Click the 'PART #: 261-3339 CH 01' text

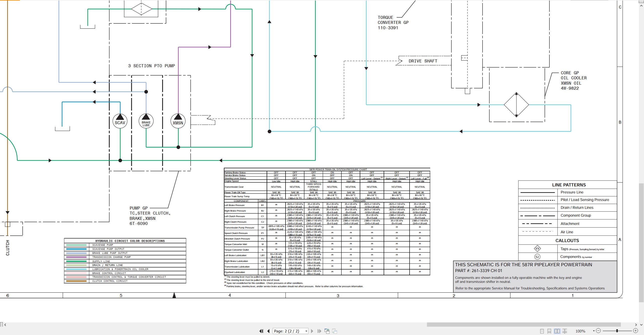(x=478, y=271)
